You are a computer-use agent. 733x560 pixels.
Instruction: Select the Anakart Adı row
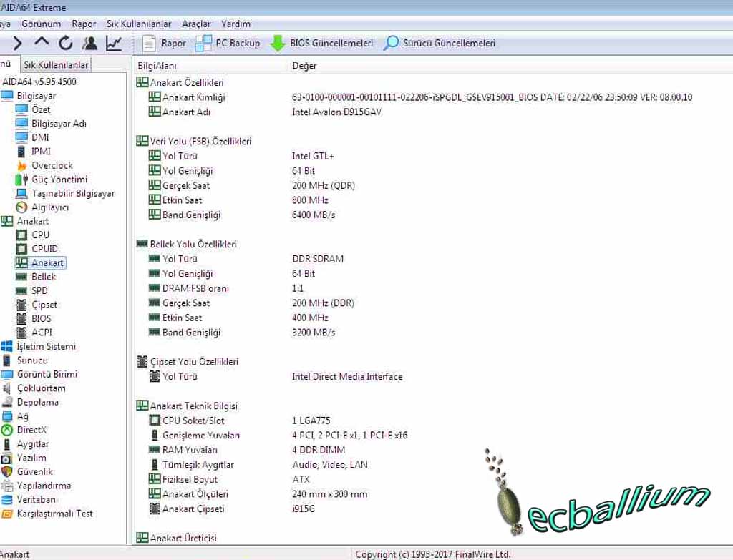coord(186,112)
